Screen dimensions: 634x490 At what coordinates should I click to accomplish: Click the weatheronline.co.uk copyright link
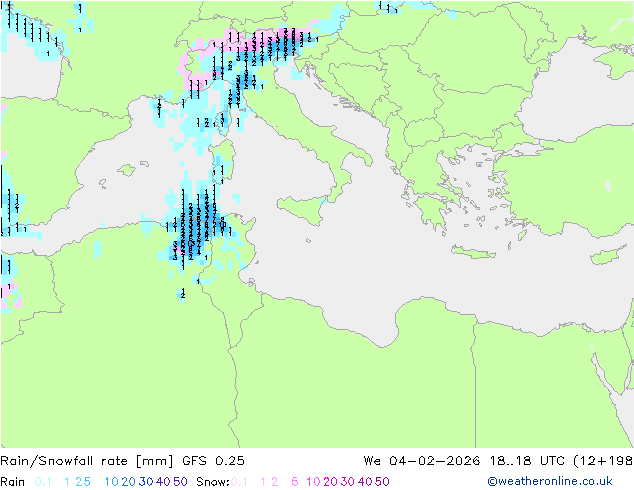550,481
